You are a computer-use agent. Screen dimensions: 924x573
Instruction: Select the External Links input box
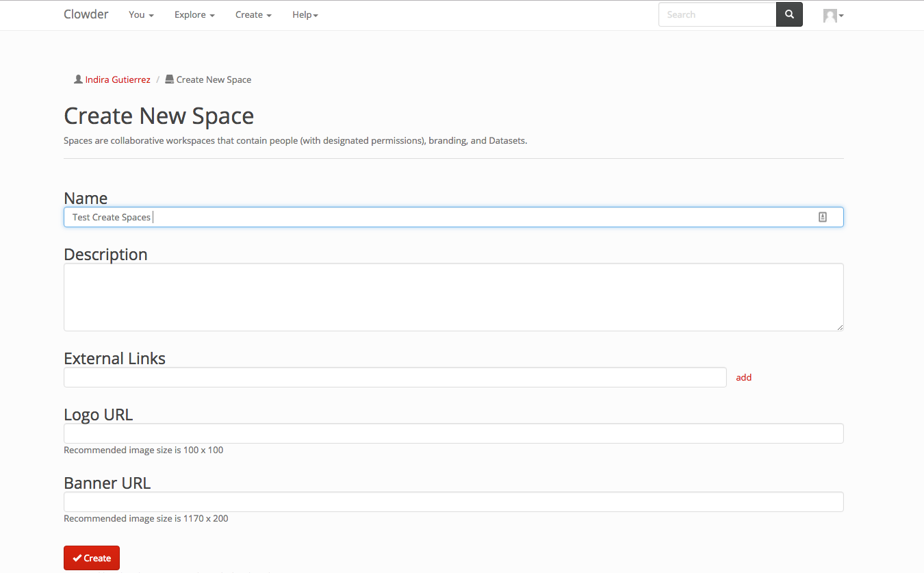click(395, 377)
